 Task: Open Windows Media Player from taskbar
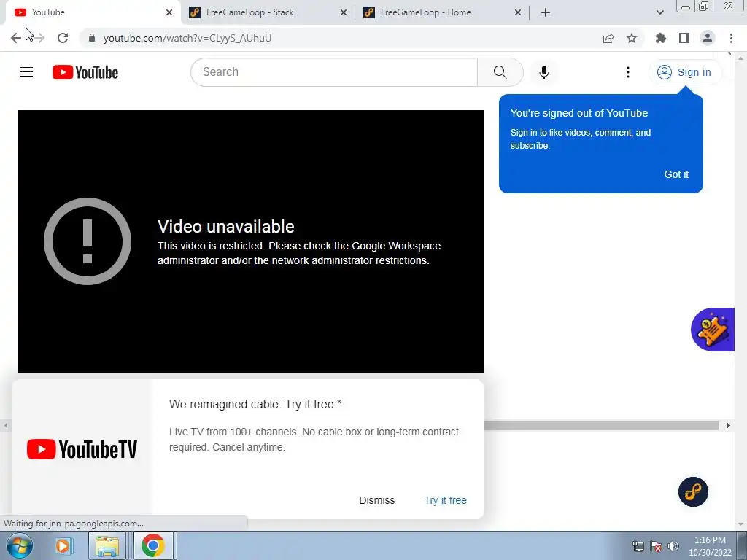pos(63,545)
